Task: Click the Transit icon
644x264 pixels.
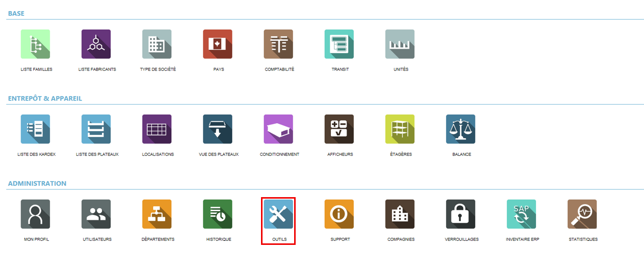Action: (x=339, y=44)
